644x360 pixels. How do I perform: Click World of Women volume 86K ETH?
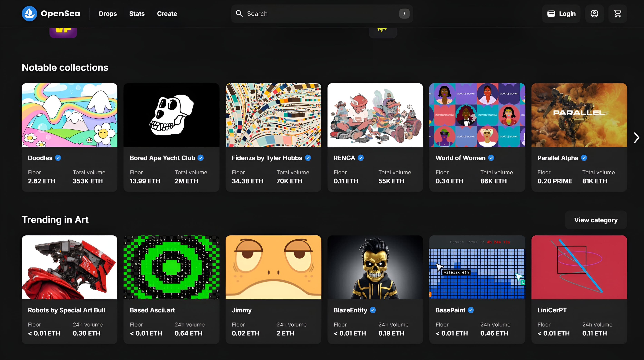pos(494,181)
